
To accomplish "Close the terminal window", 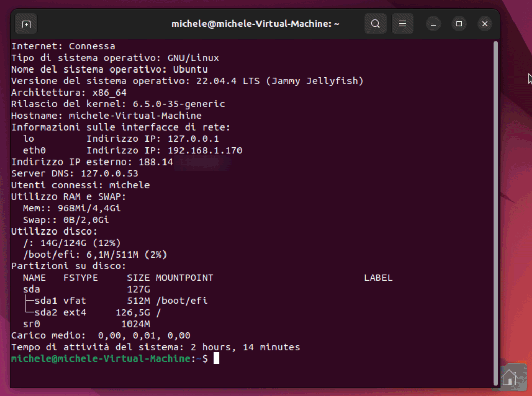I will (485, 24).
